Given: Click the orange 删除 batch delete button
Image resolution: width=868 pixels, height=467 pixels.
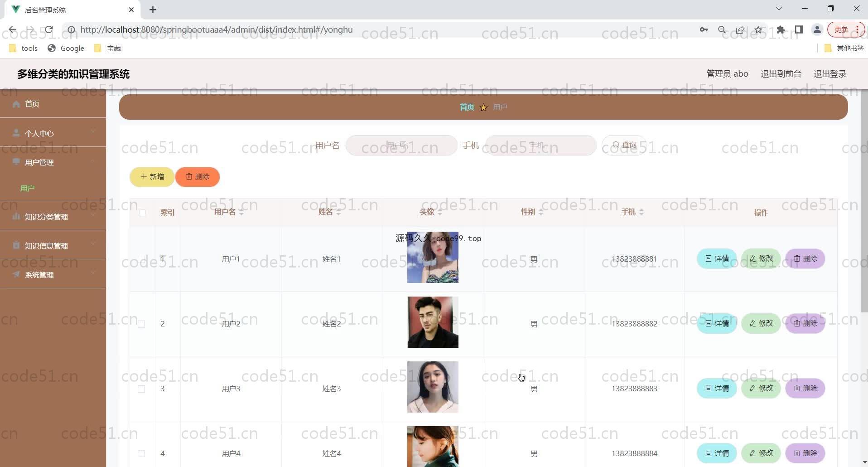Looking at the screenshot, I should tap(198, 177).
